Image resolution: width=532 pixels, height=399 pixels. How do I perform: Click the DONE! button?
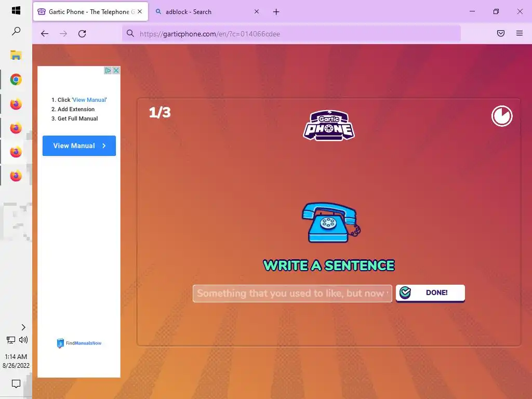click(430, 293)
